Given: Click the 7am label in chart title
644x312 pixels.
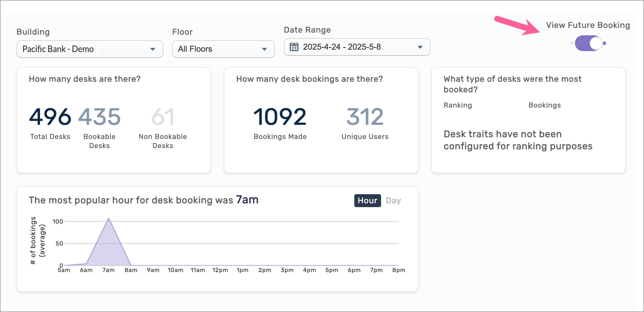Looking at the screenshot, I should pyautogui.click(x=247, y=200).
